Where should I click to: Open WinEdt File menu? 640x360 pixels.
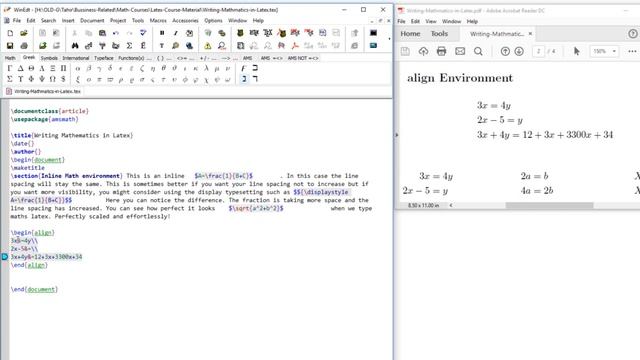(x=17, y=20)
